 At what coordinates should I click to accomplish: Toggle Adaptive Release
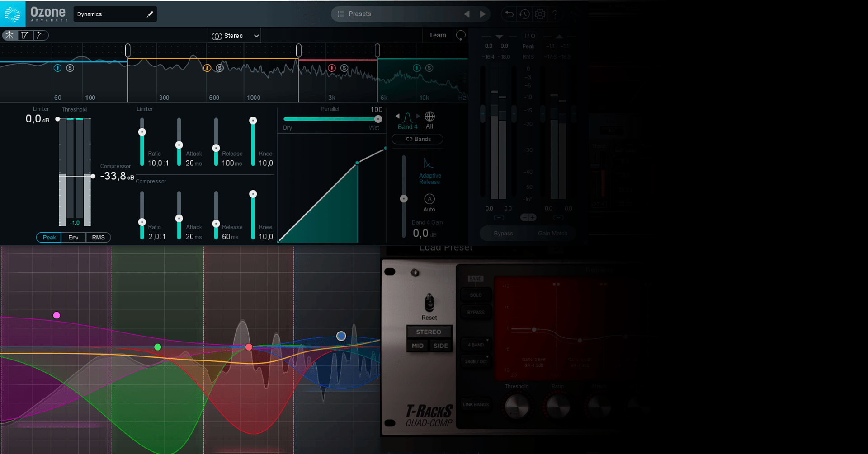(x=429, y=171)
